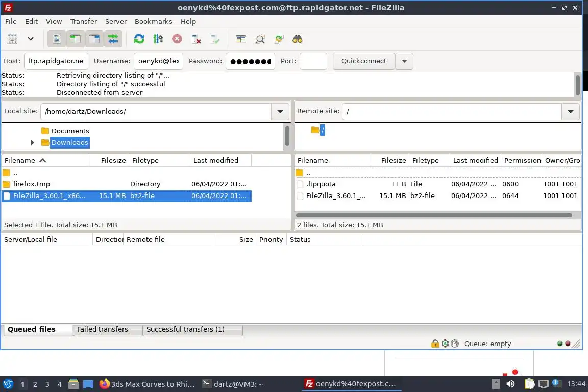The width and height of the screenshot is (588, 392).
Task: Sort local files by Filetype column
Action: click(159, 161)
